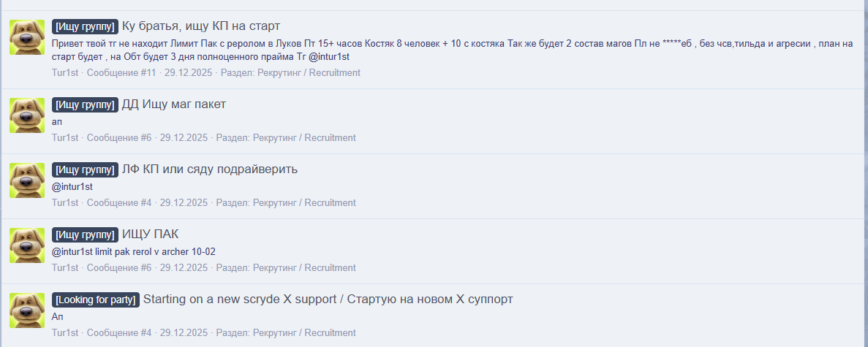The width and height of the screenshot is (868, 347).
Task: Open the "ИЩУ ПАК" thread title
Action: 151,234
